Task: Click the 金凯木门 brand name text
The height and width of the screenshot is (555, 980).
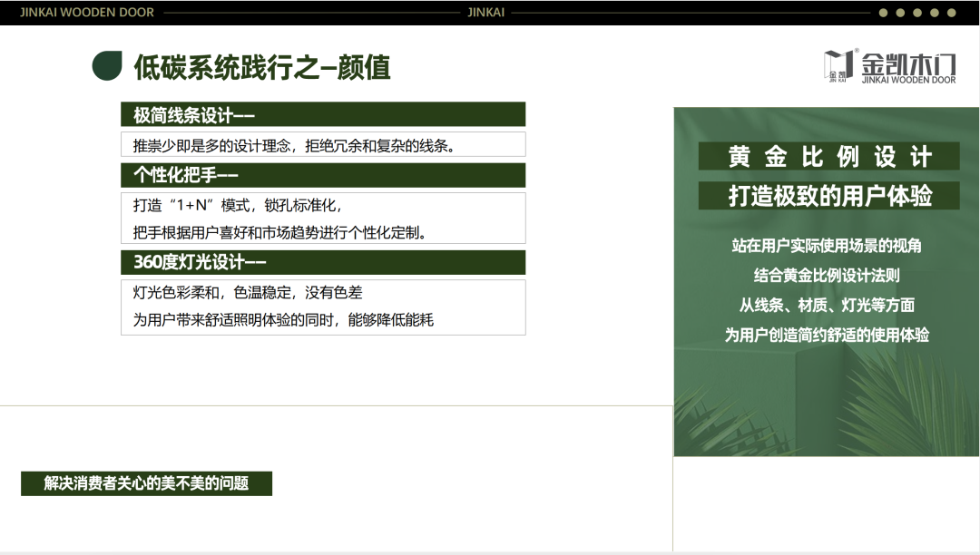Action: pyautogui.click(x=908, y=64)
